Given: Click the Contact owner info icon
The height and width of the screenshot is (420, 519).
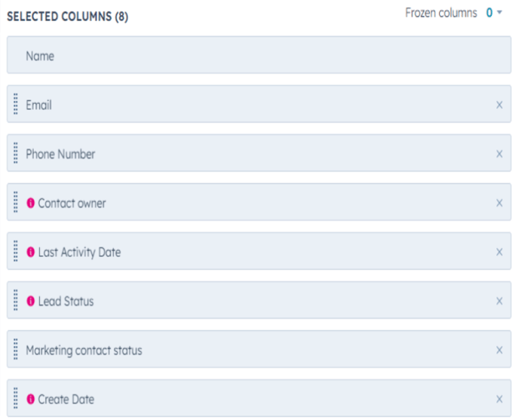Looking at the screenshot, I should pos(31,203).
